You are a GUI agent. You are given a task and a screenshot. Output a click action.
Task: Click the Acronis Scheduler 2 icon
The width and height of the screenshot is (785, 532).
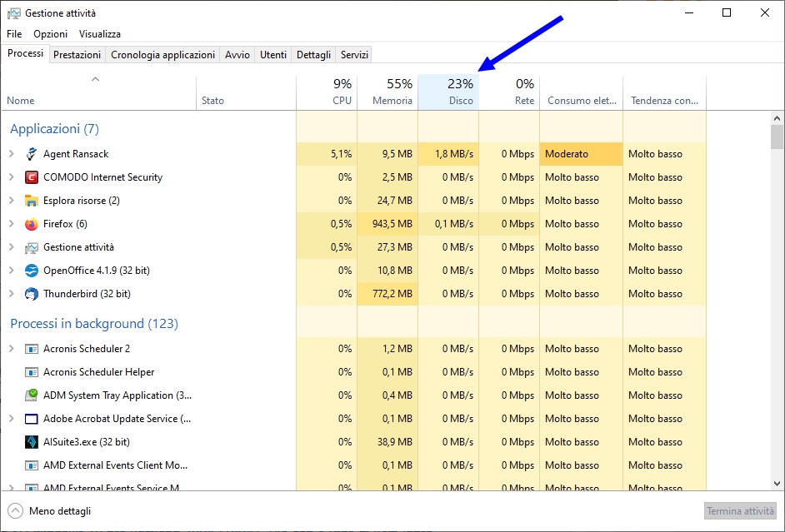point(32,349)
